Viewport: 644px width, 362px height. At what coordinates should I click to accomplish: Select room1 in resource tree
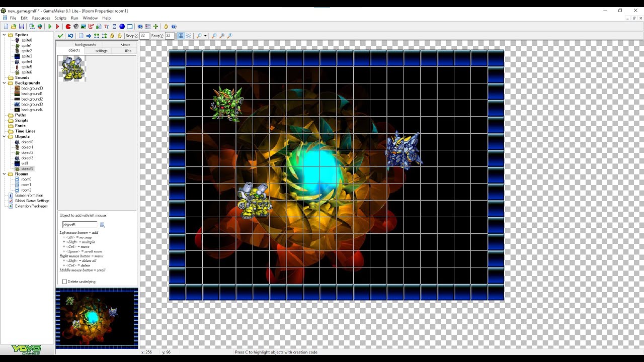click(26, 185)
